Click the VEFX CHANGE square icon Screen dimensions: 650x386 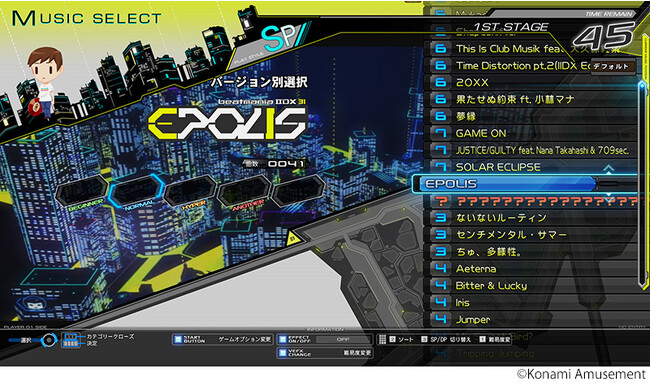coord(282,353)
